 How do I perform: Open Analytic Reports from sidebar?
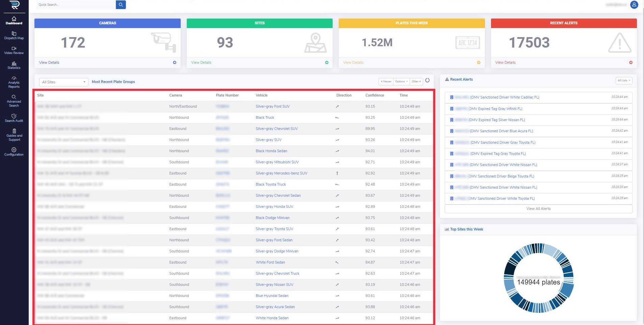[x=14, y=82]
